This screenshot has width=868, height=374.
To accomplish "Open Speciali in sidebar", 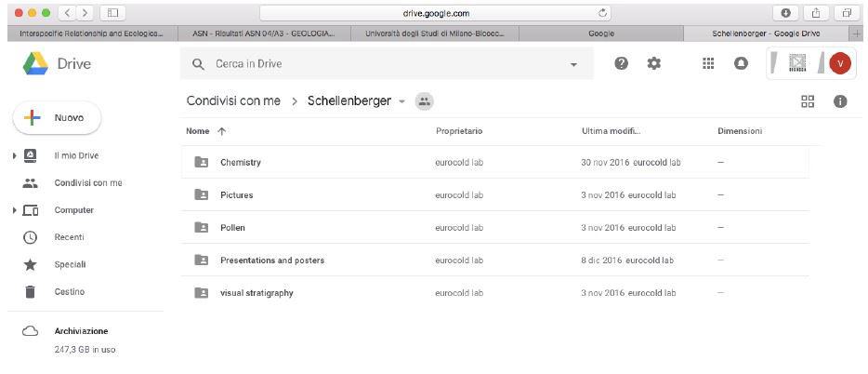I will coord(70,264).
